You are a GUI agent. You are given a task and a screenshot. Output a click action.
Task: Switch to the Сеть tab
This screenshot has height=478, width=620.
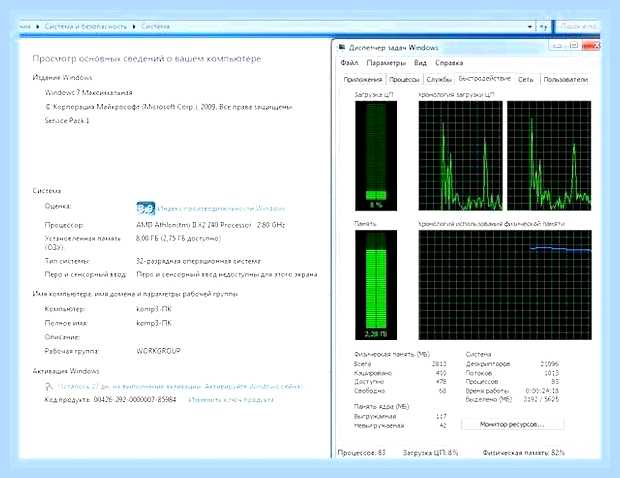tap(525, 79)
